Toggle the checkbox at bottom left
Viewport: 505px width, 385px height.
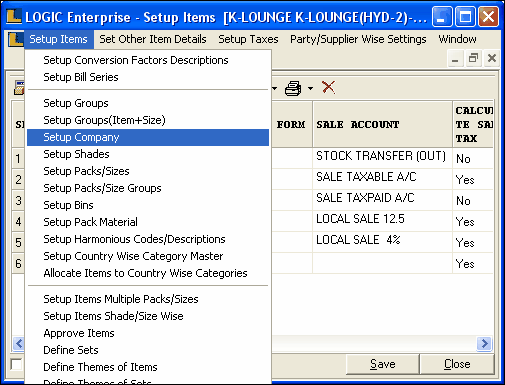(x=16, y=364)
